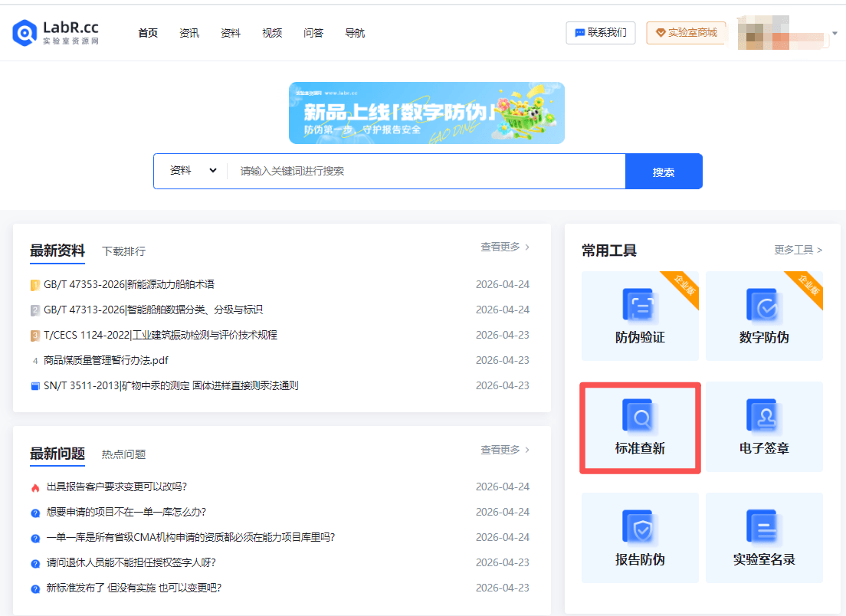Expand 查看更多 in the 最新资料 section
The width and height of the screenshot is (846, 616).
(x=504, y=247)
